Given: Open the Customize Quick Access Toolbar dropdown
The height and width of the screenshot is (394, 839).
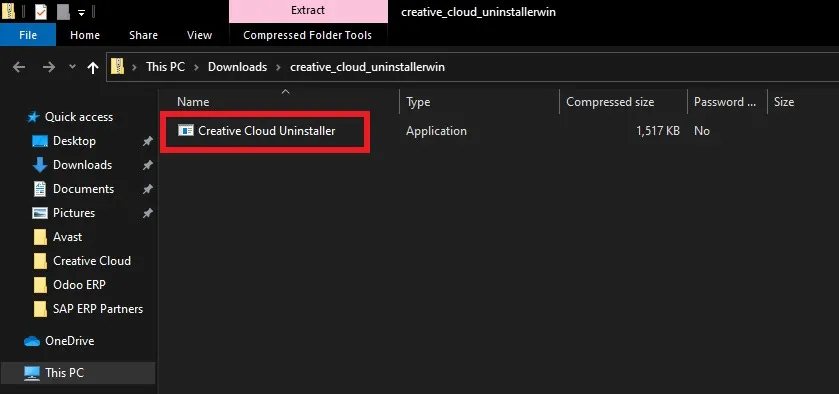Looking at the screenshot, I should (x=81, y=12).
